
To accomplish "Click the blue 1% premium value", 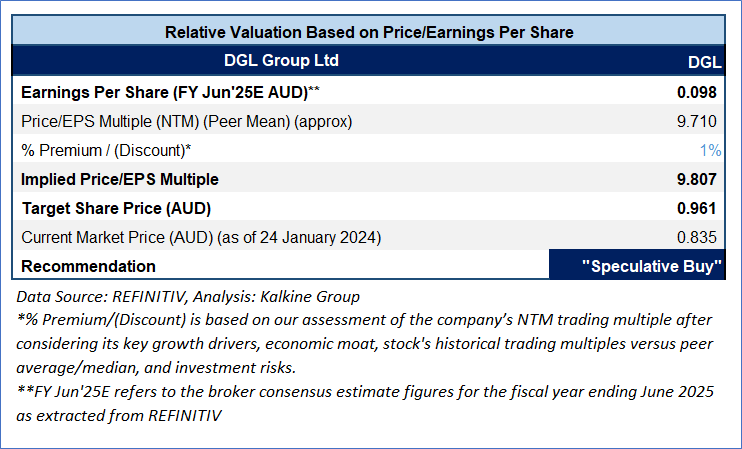I will (x=711, y=150).
